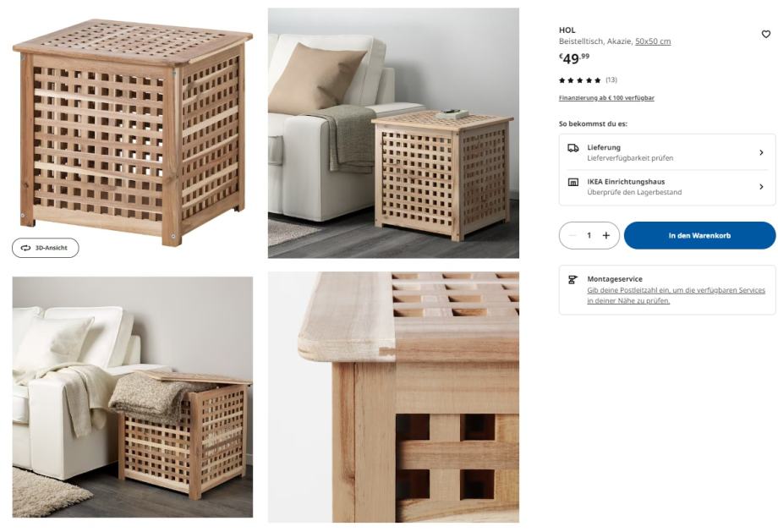
Task: Open the 50x50 cm size link
Action: [x=653, y=41]
